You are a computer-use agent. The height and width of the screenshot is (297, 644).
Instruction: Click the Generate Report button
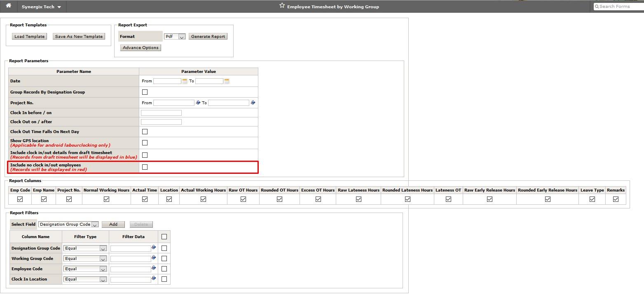point(208,36)
